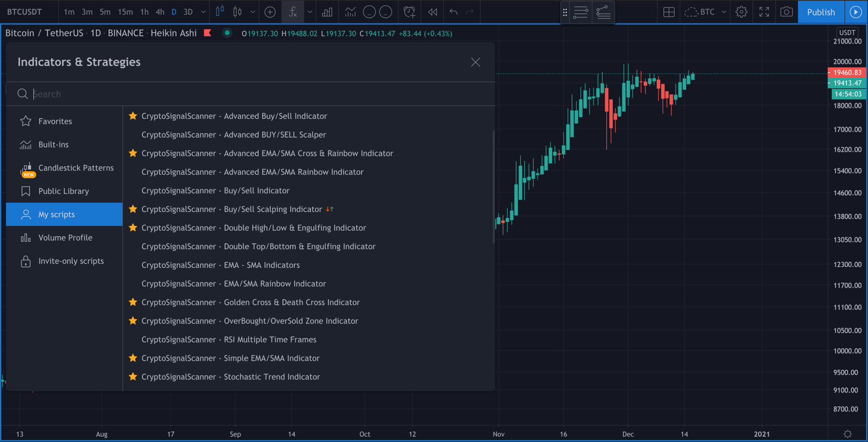Image resolution: width=868 pixels, height=442 pixels.
Task: Switch to the 4h timeframe
Action: click(x=160, y=12)
